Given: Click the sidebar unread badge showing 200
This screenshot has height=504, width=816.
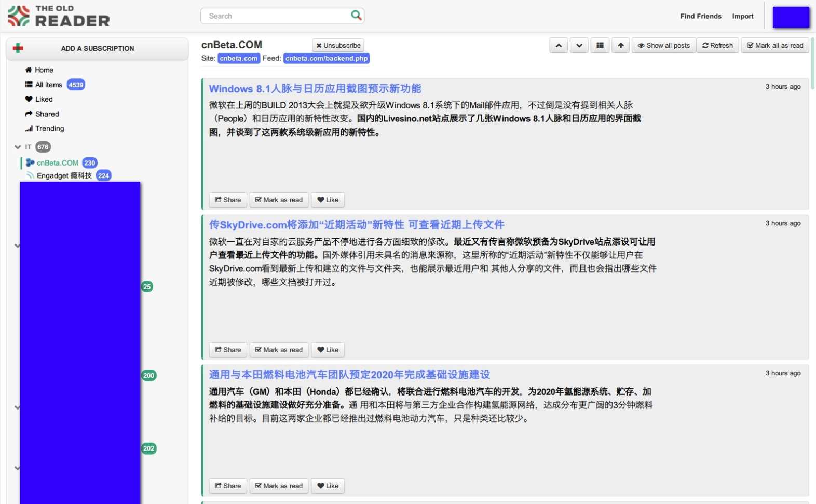Looking at the screenshot, I should pyautogui.click(x=149, y=375).
